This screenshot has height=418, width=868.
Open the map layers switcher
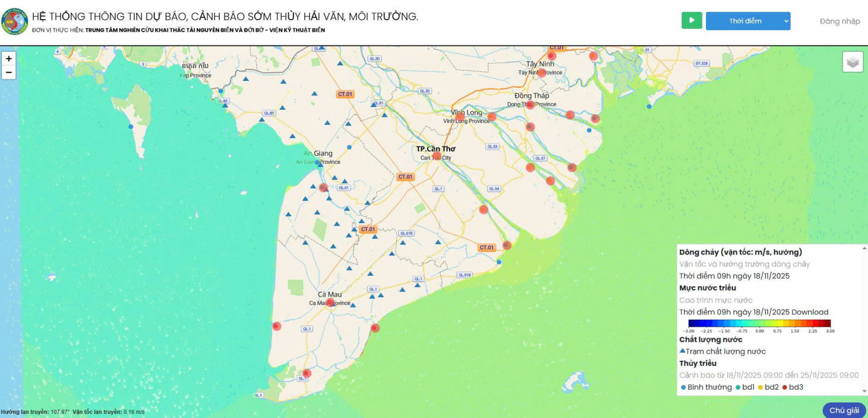(x=852, y=62)
